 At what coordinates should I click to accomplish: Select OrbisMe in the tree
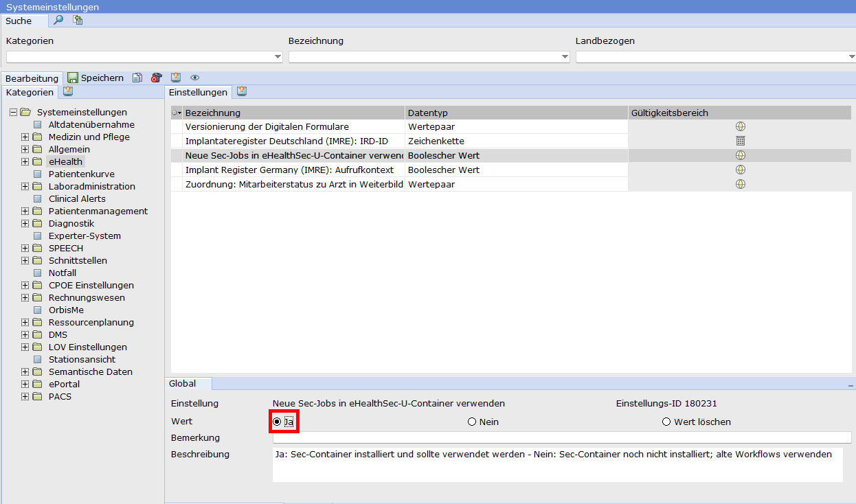coord(66,310)
